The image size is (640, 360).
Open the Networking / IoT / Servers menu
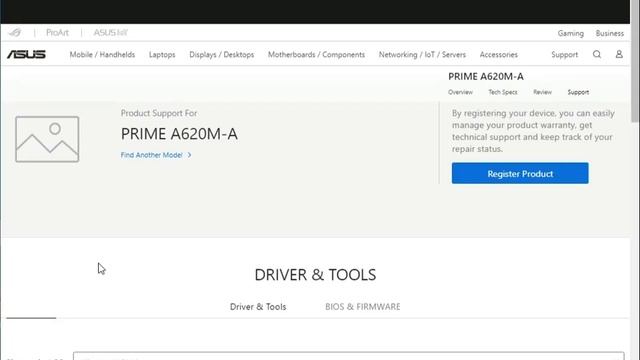tap(422, 55)
